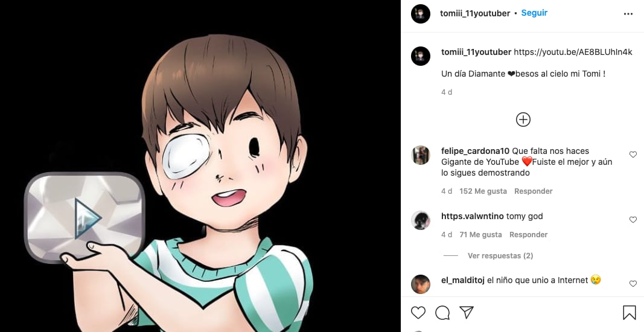Image resolution: width=644 pixels, height=332 pixels.
Task: Like https.valwntino's comment
Action: pos(633,220)
